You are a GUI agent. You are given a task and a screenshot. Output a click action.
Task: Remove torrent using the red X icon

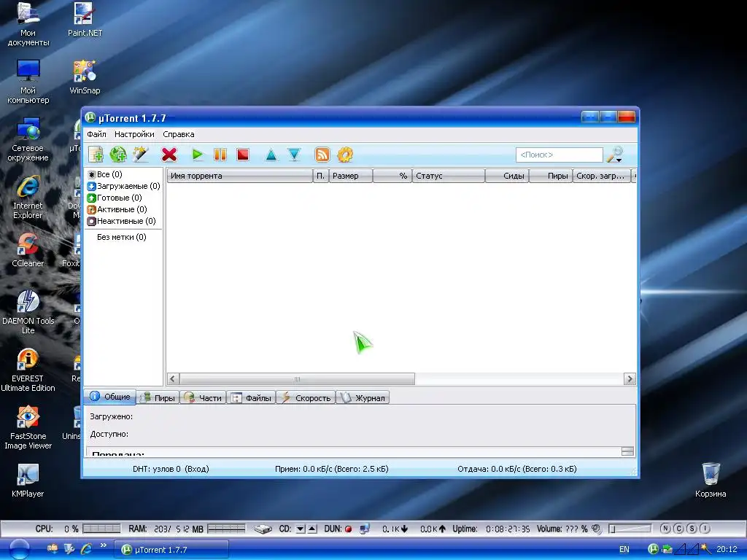click(169, 155)
